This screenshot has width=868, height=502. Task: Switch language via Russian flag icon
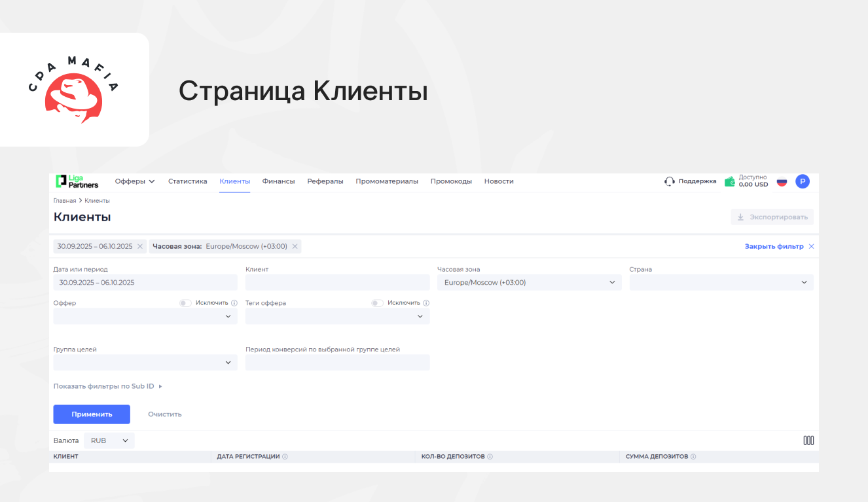pyautogui.click(x=782, y=181)
